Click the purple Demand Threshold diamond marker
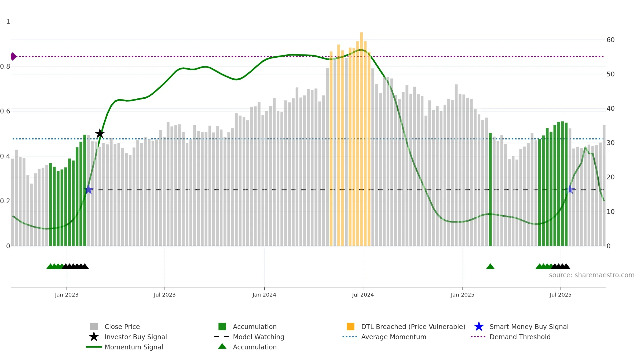Screen dimensions: 644x362 pos(13,57)
